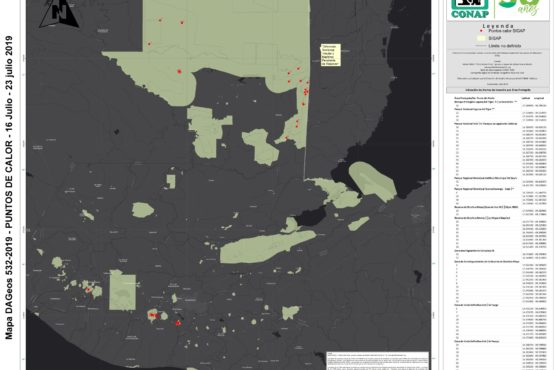Image resolution: width=555 pixels, height=370 pixels.
Task: Click the green coastal protected area on the Caribbean
Action: click(x=373, y=181)
